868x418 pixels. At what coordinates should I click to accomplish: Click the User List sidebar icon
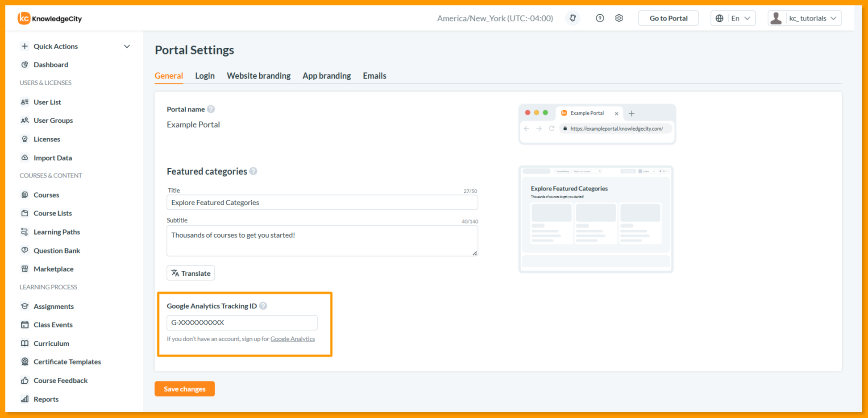click(x=25, y=102)
